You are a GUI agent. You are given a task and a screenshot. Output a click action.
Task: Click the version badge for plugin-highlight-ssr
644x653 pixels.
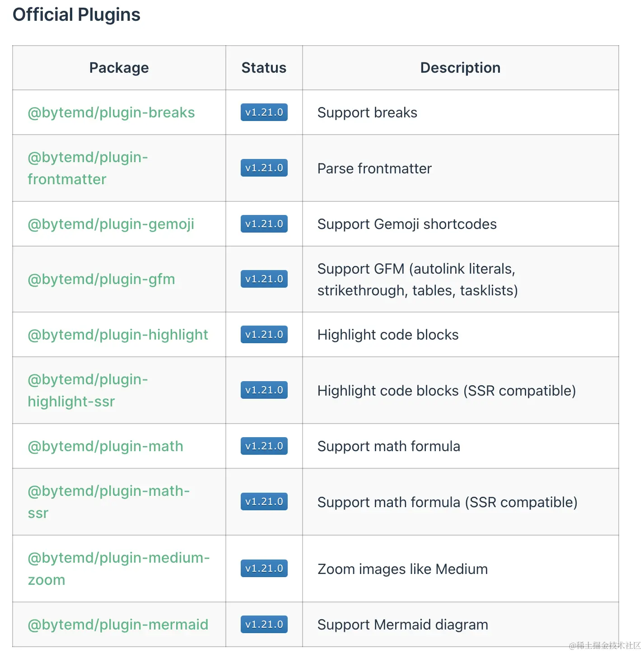tap(264, 390)
